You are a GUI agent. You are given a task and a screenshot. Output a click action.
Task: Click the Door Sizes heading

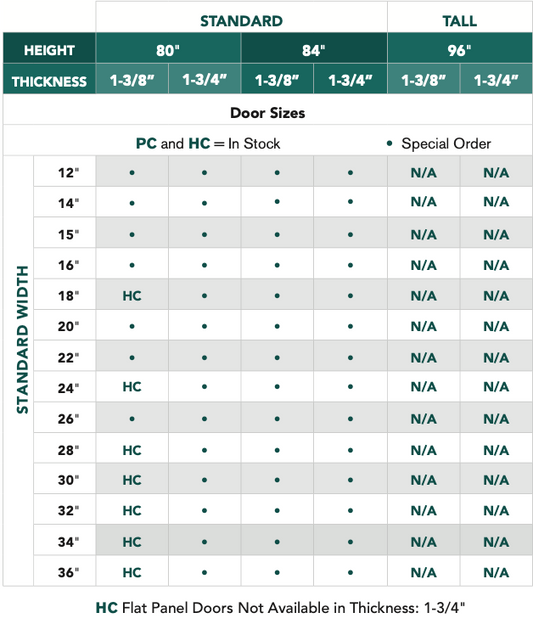click(267, 113)
